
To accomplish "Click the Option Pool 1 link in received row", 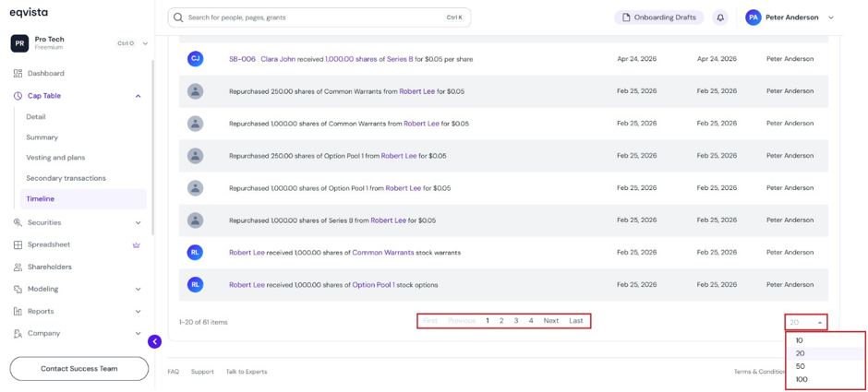I will pyautogui.click(x=374, y=285).
